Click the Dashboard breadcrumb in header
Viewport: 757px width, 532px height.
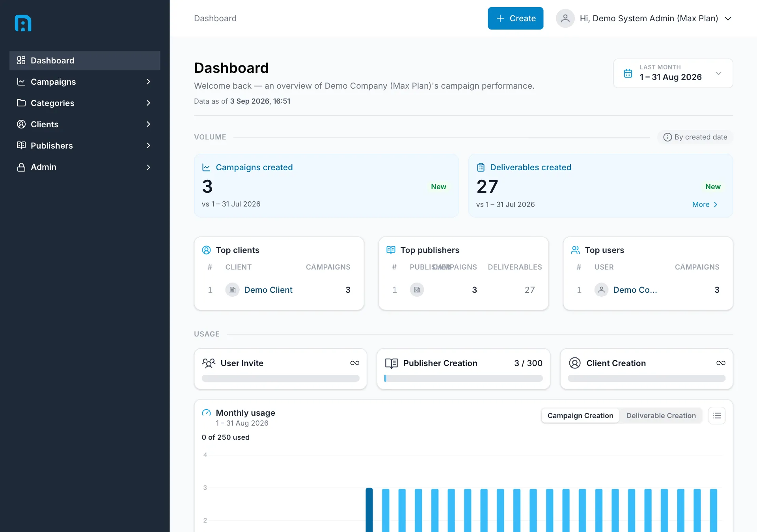(x=215, y=19)
